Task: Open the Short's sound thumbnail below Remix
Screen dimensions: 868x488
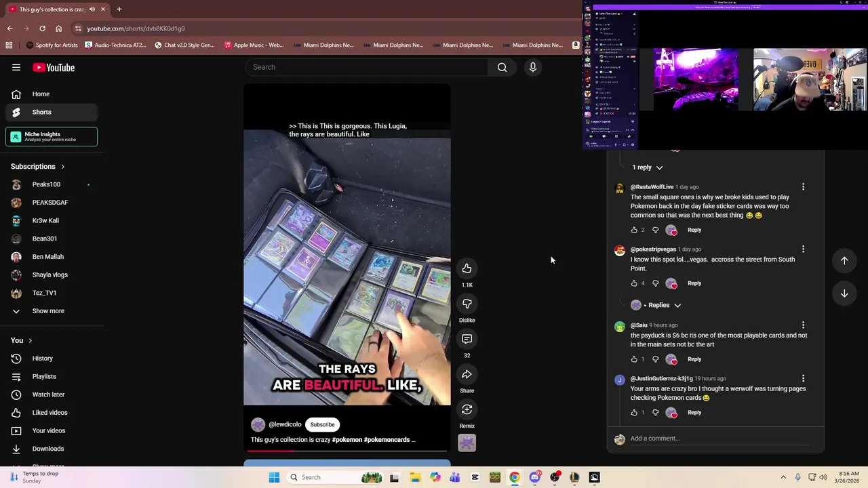Action: click(x=467, y=443)
